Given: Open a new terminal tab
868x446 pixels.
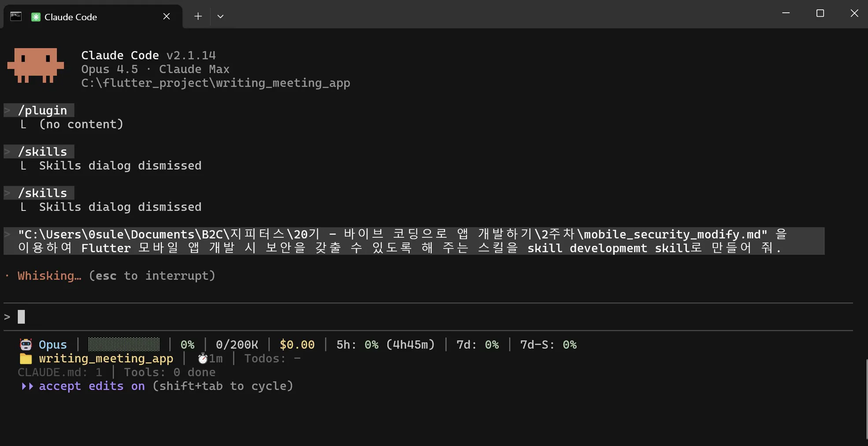Looking at the screenshot, I should coord(198,16).
